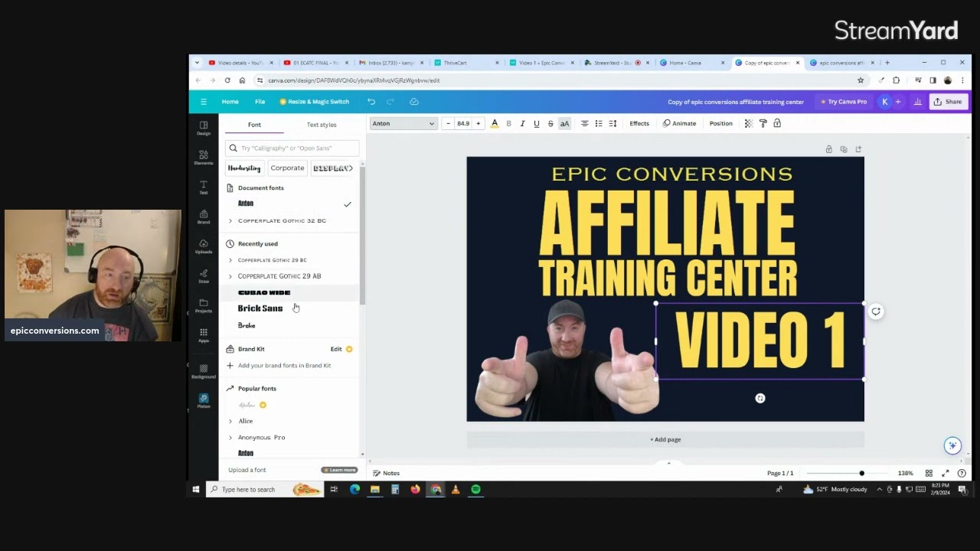
Task: Increase font size with plus button
Action: point(478,123)
